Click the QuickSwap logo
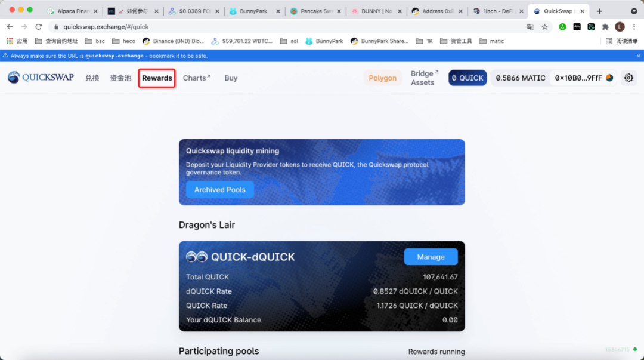The image size is (644, 360). (41, 78)
